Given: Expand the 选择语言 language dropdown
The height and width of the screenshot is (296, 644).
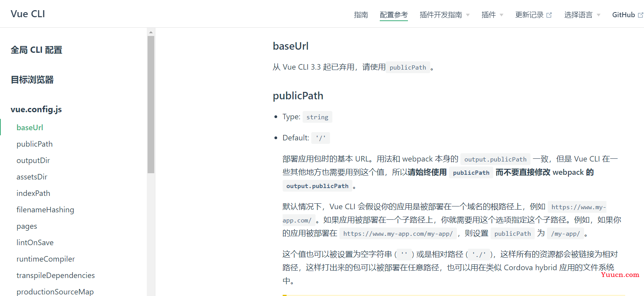Looking at the screenshot, I should (x=582, y=15).
